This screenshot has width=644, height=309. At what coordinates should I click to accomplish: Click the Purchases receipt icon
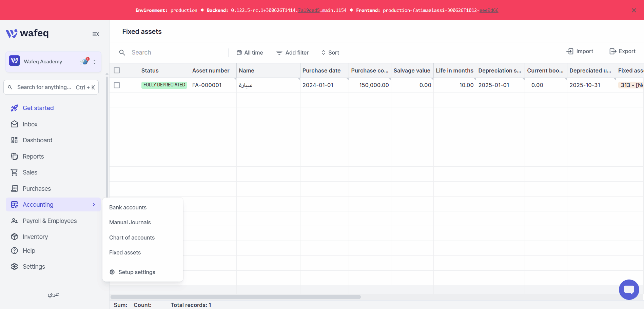pos(14,189)
